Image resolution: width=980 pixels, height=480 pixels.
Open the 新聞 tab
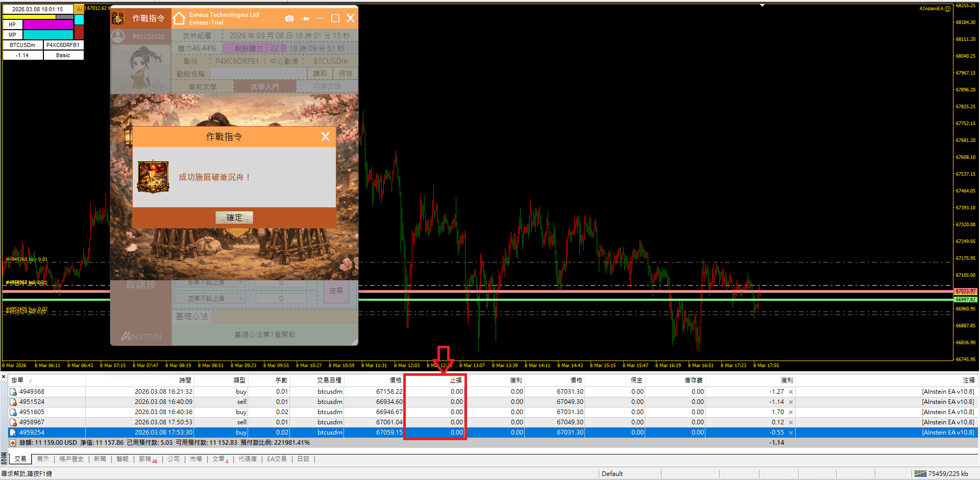click(x=100, y=459)
